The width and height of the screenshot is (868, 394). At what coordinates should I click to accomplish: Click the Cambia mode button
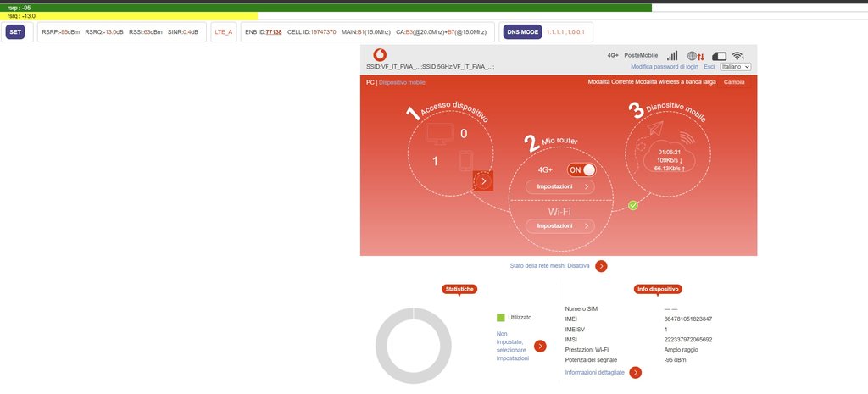pos(734,82)
